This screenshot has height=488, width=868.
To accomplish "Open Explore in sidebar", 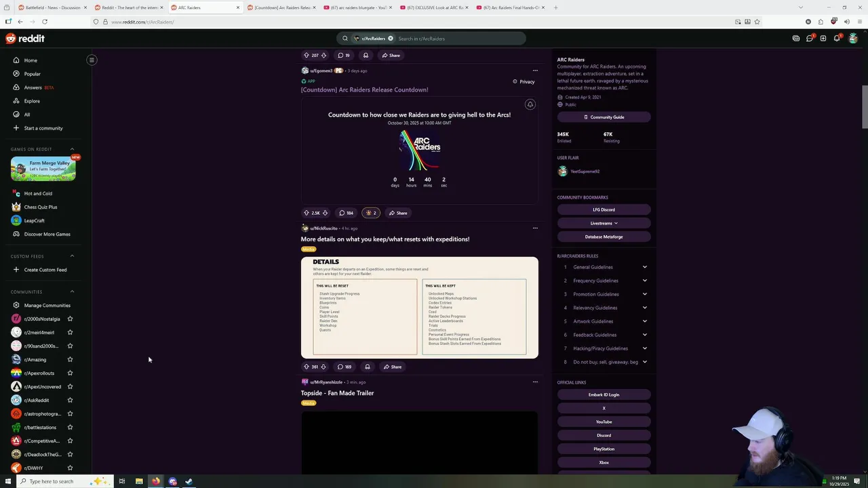I will [x=32, y=101].
